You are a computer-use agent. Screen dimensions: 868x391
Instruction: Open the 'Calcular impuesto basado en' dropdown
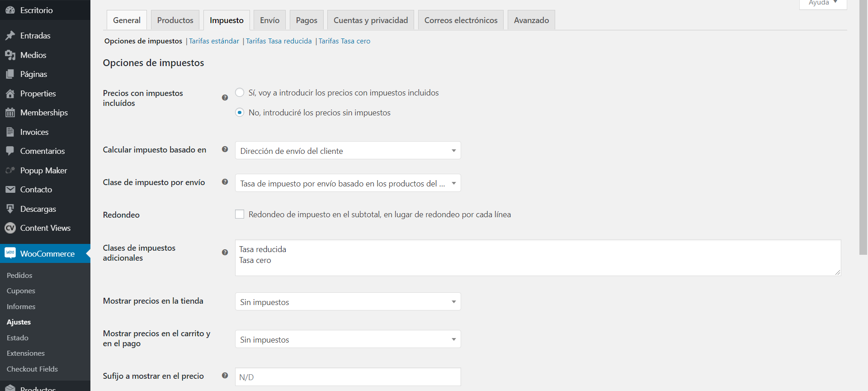coord(348,151)
